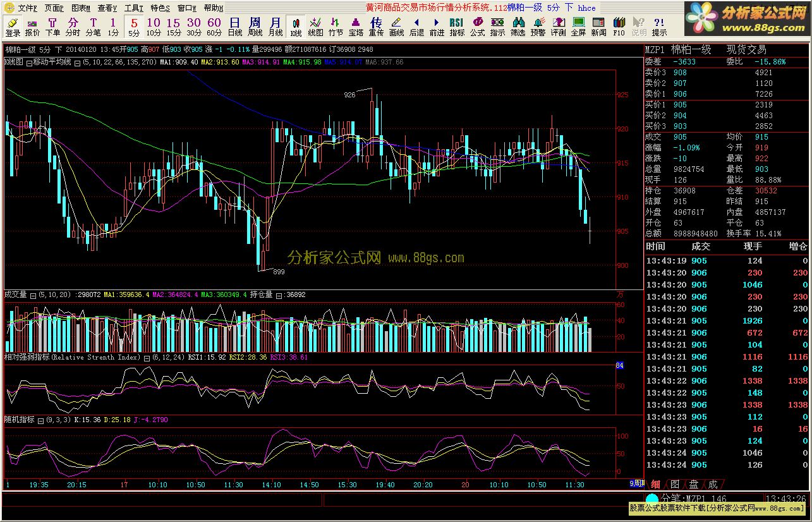Collapse the box before 移动平均线 label
Image resolution: width=812 pixels, height=522 pixels.
click(29, 63)
